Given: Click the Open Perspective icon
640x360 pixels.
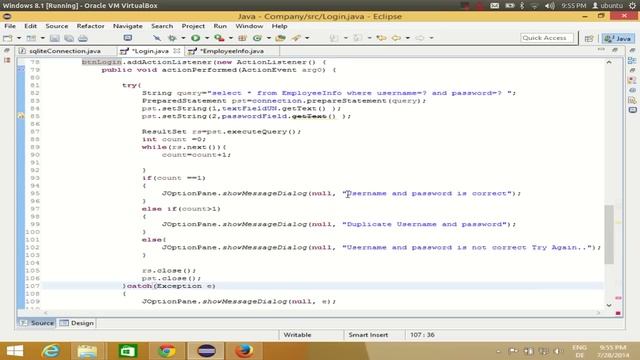Looking at the screenshot, I should click(589, 38).
